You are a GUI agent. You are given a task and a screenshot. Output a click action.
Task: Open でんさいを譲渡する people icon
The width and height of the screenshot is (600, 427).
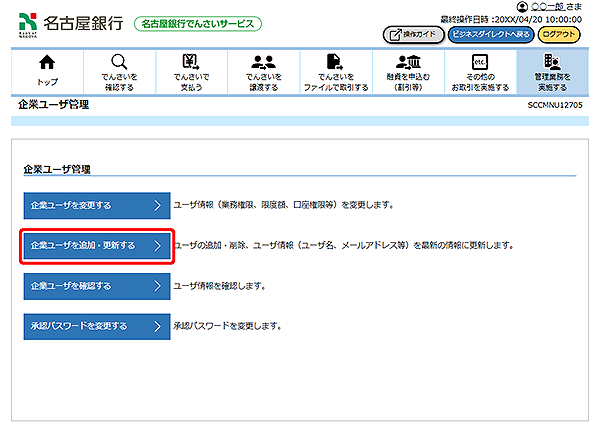[x=264, y=62]
